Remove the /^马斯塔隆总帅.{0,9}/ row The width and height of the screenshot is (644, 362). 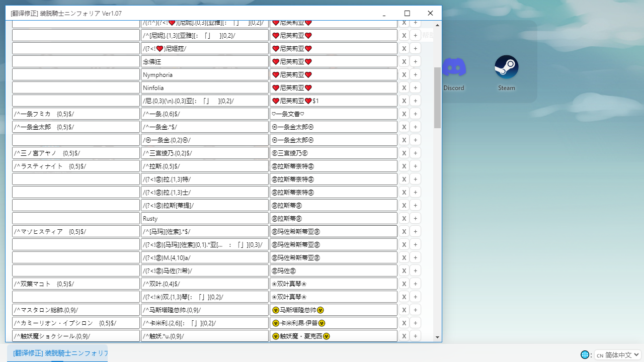tap(404, 310)
